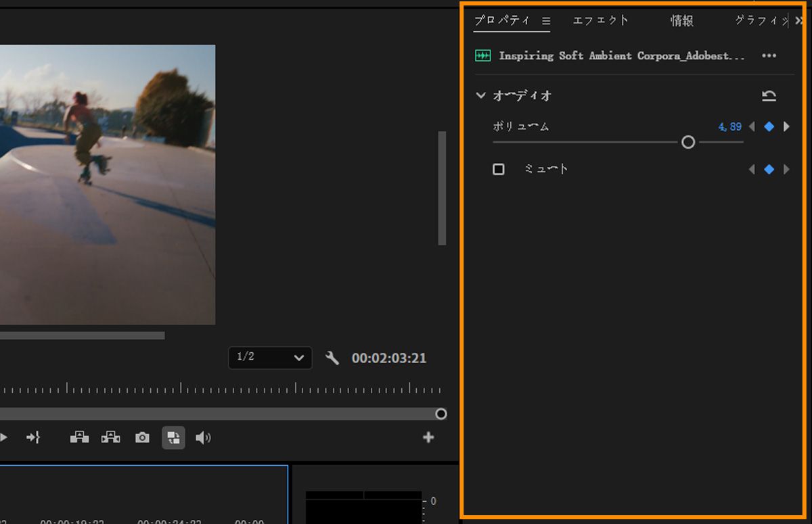
Task: Switch to the エフェクト tab
Action: [x=600, y=21]
